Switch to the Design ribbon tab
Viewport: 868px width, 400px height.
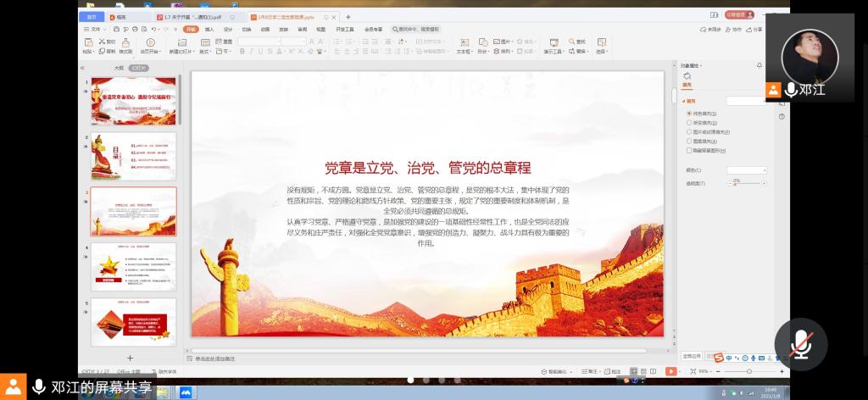tap(227, 29)
